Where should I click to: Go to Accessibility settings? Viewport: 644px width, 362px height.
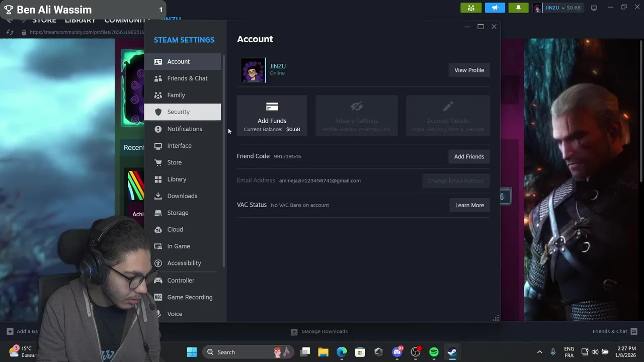pos(182,263)
